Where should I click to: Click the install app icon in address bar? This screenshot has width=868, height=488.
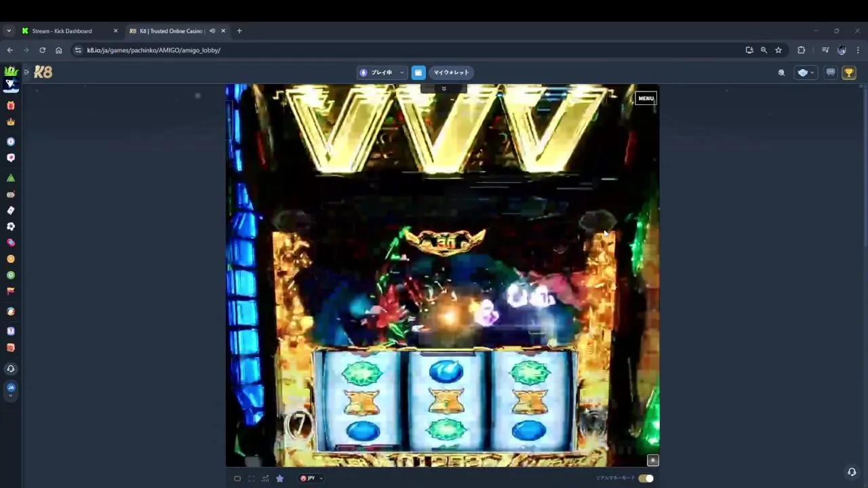[749, 50]
